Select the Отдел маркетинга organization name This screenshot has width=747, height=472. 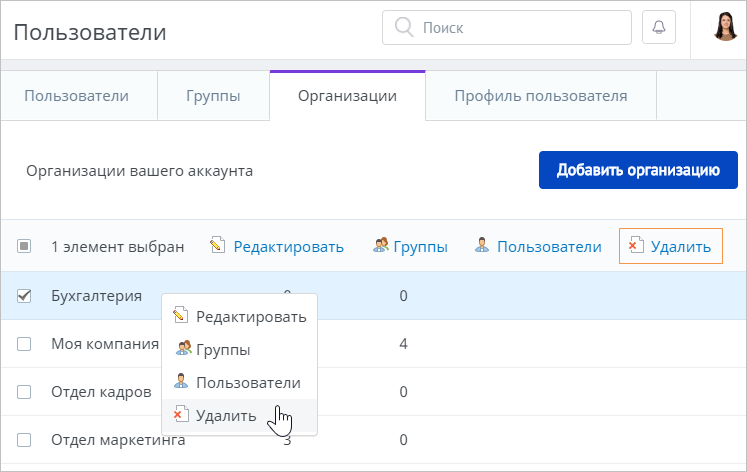[x=118, y=440]
